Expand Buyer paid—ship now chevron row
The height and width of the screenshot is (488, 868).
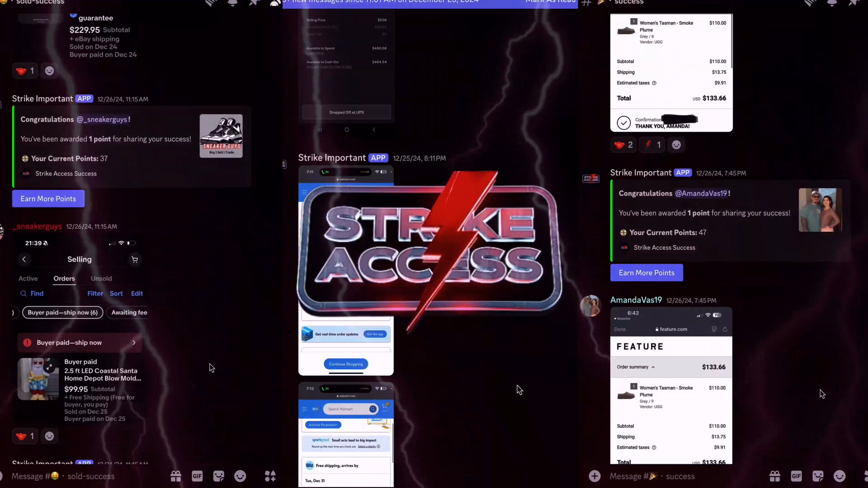[x=134, y=343]
